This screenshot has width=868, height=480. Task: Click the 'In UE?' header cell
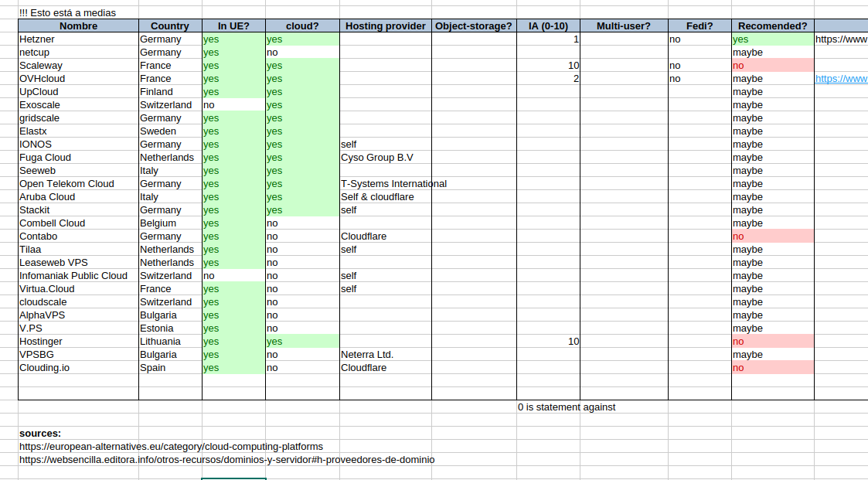tap(233, 26)
